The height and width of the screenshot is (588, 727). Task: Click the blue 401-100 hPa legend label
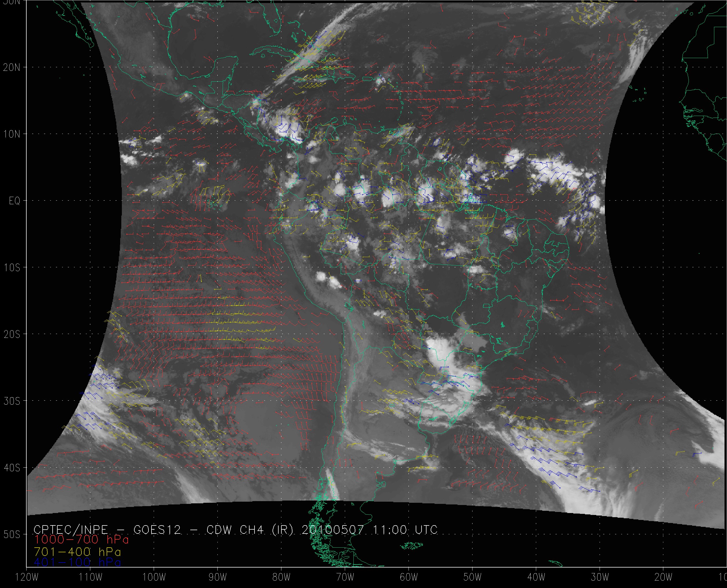tap(77, 563)
